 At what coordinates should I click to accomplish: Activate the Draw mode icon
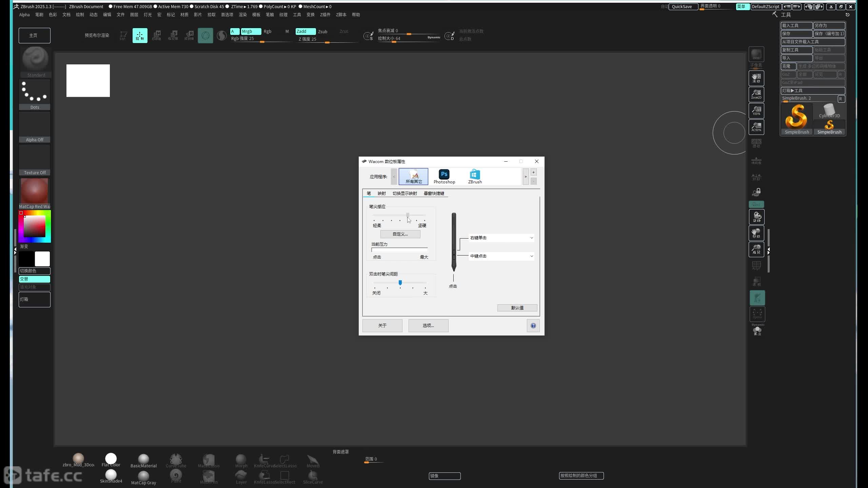point(140,36)
